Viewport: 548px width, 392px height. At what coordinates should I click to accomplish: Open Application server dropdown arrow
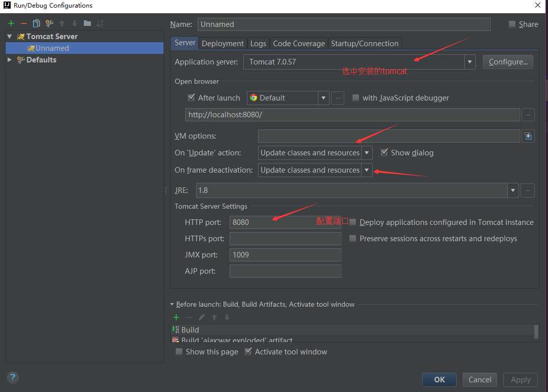pyautogui.click(x=470, y=62)
